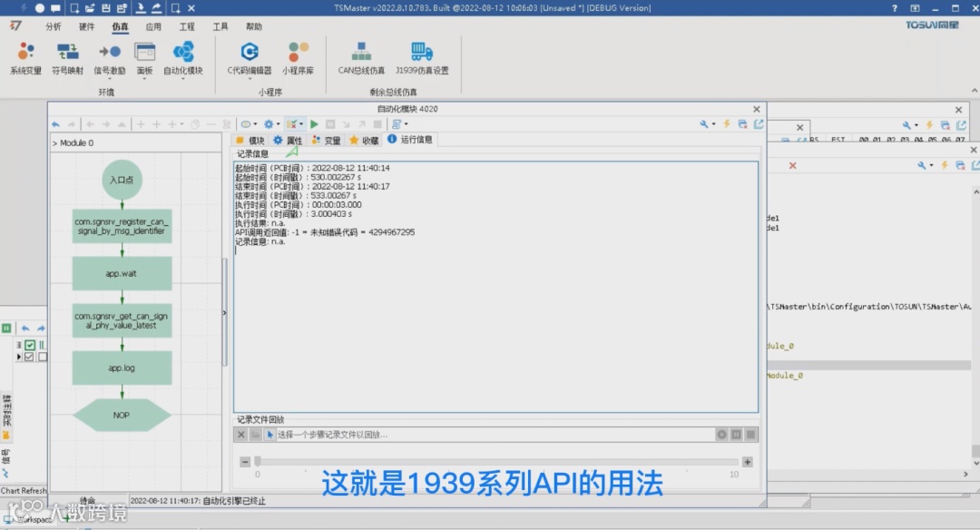
Task: Toggle the gray checked checkbox in left panel
Action: pos(29,357)
